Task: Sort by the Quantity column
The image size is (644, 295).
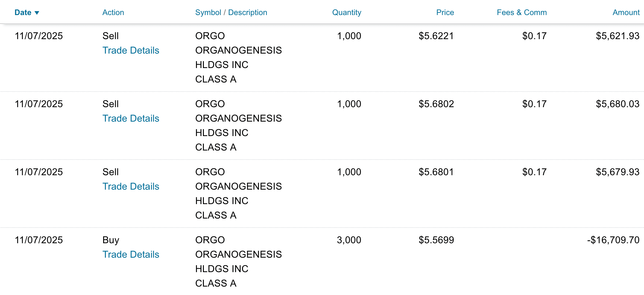Action: (346, 13)
